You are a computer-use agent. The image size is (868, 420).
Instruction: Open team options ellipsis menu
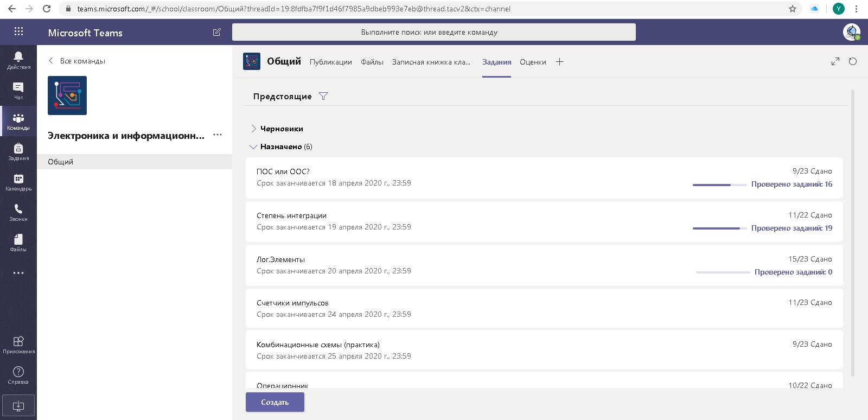click(218, 135)
